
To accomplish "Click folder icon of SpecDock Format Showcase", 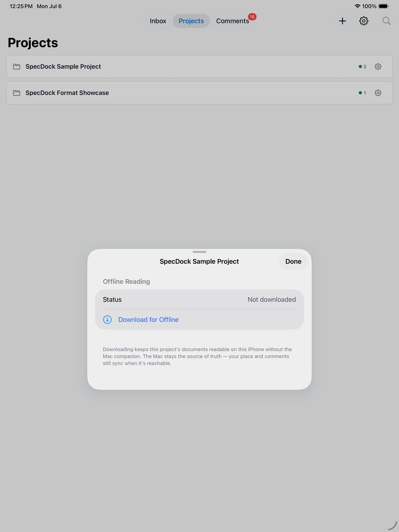I will tap(17, 93).
